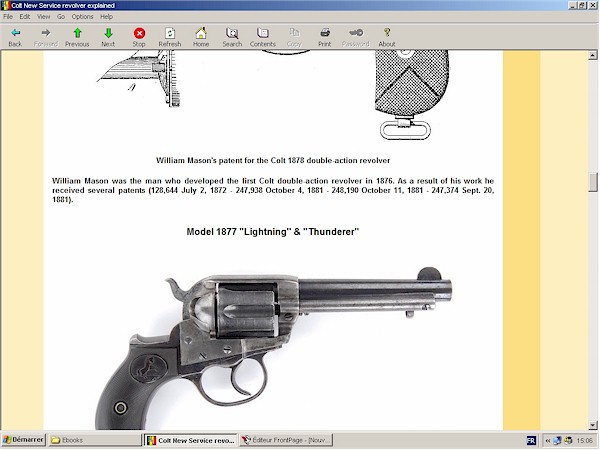This screenshot has width=600, height=450.
Task: Click the Model 1877 Lightning & Thunderer heading
Action: (x=273, y=232)
